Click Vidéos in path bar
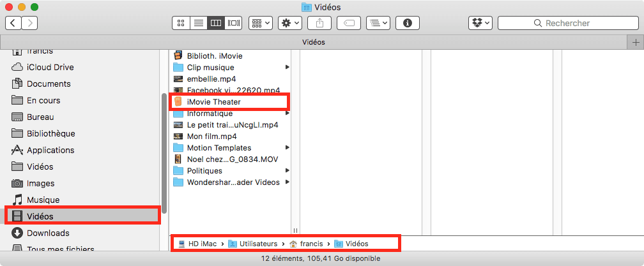 (351, 244)
